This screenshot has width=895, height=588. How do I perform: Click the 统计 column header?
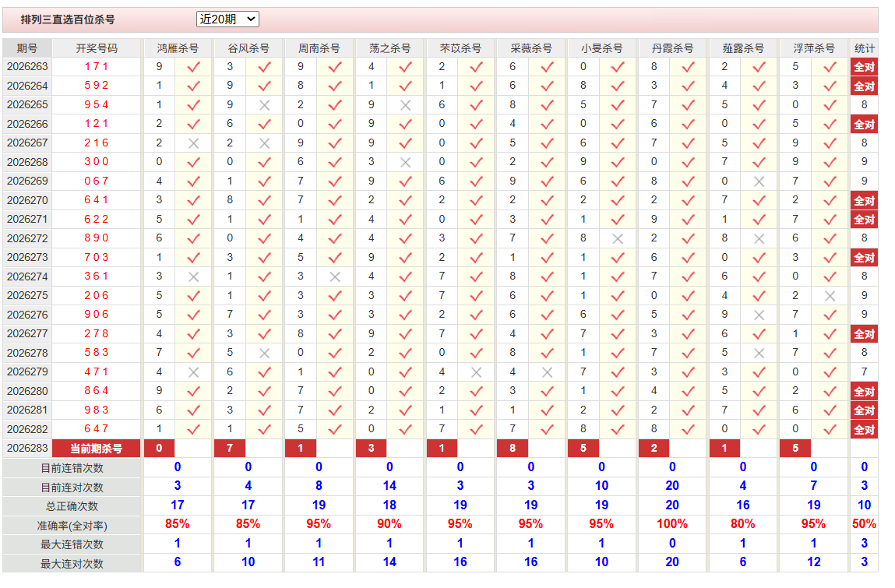[x=864, y=48]
